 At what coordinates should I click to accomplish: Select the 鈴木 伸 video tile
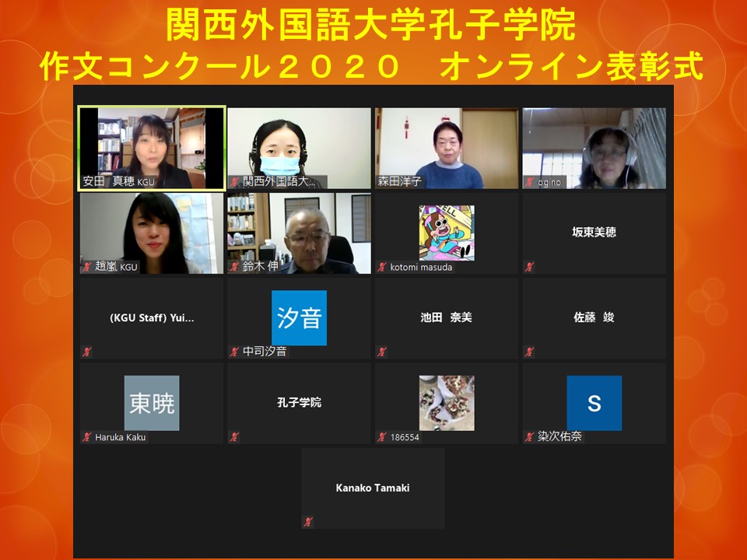tap(299, 232)
